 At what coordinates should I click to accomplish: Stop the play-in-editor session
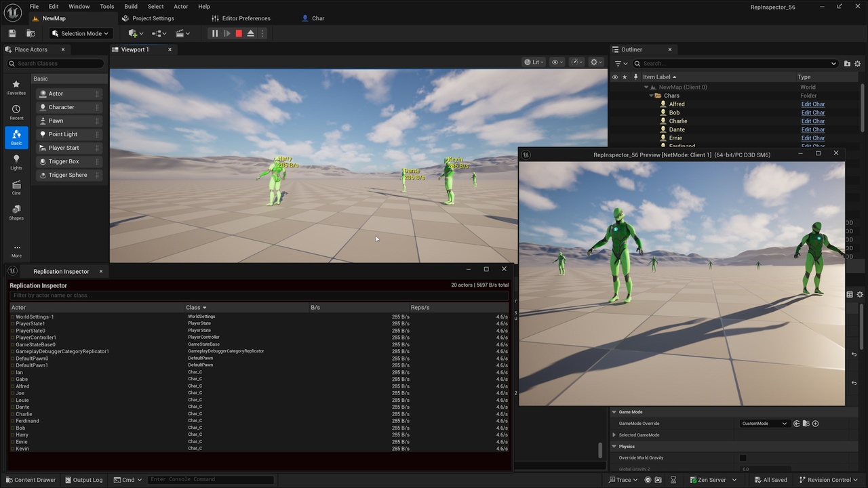click(239, 33)
